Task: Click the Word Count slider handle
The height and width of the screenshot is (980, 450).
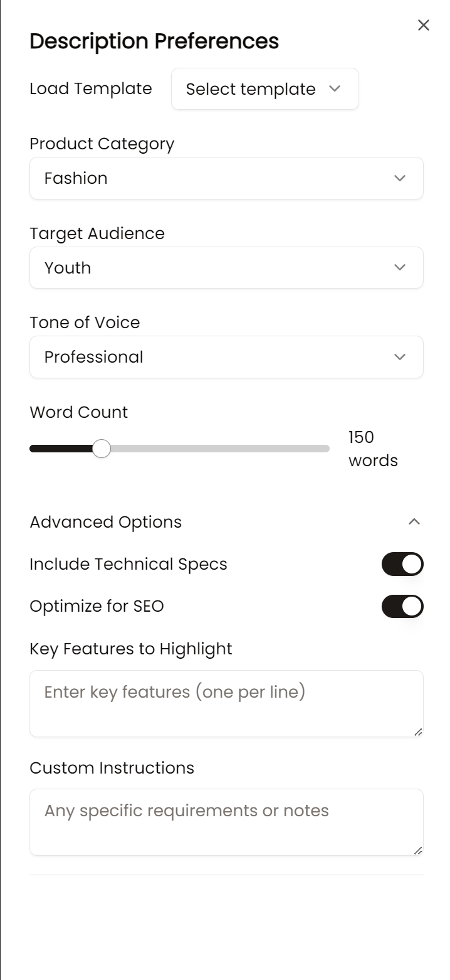Action: [102, 449]
